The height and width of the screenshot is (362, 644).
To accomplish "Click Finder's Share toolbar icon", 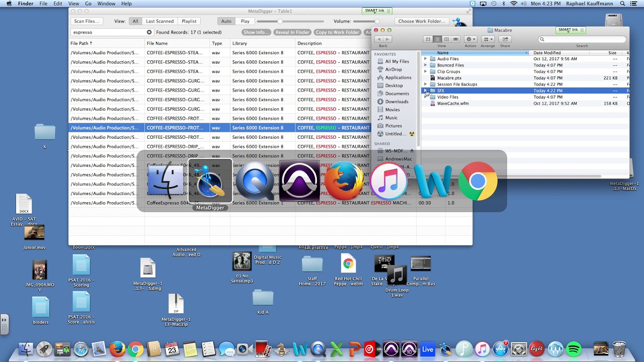I will click(505, 39).
